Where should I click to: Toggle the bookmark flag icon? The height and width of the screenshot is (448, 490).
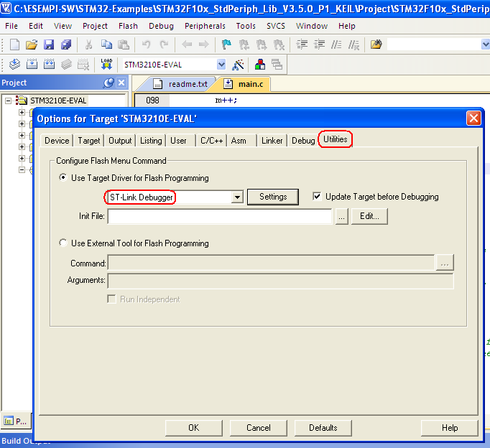(226, 45)
